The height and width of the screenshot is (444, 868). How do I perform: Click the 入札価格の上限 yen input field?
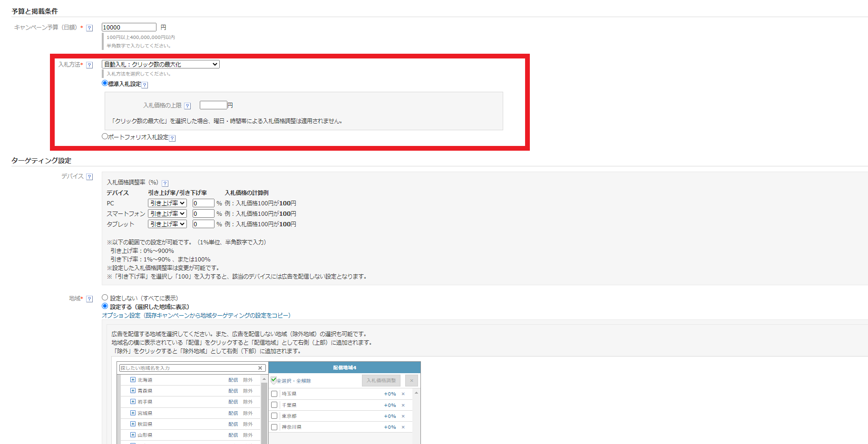[x=213, y=106]
